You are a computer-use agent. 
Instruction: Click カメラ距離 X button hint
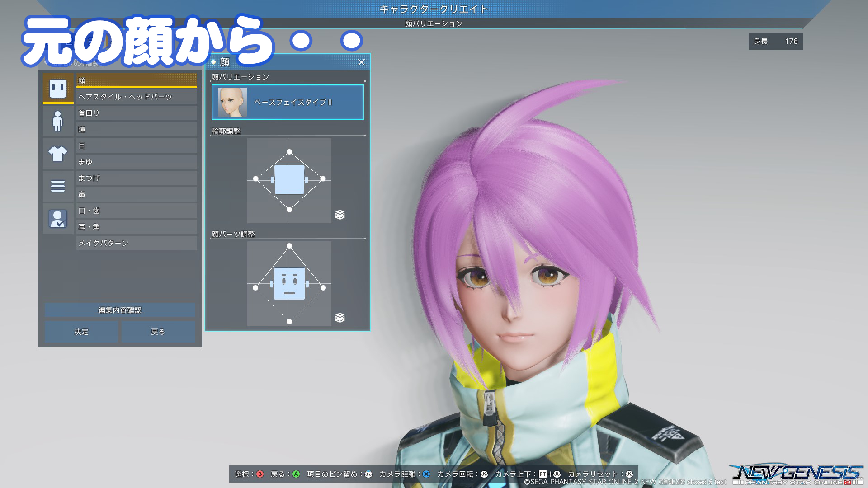coord(405,474)
